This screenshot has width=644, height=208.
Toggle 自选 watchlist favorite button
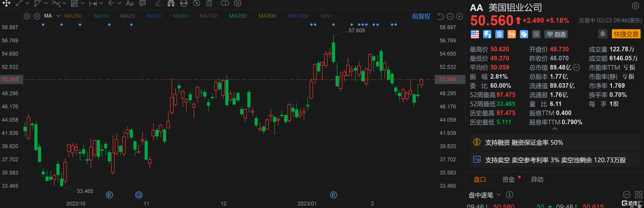coord(556,34)
